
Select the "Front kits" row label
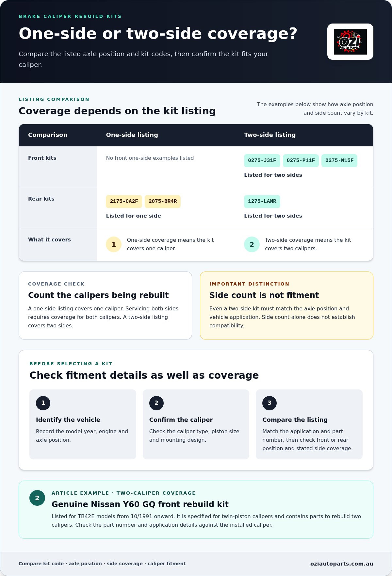click(x=42, y=158)
